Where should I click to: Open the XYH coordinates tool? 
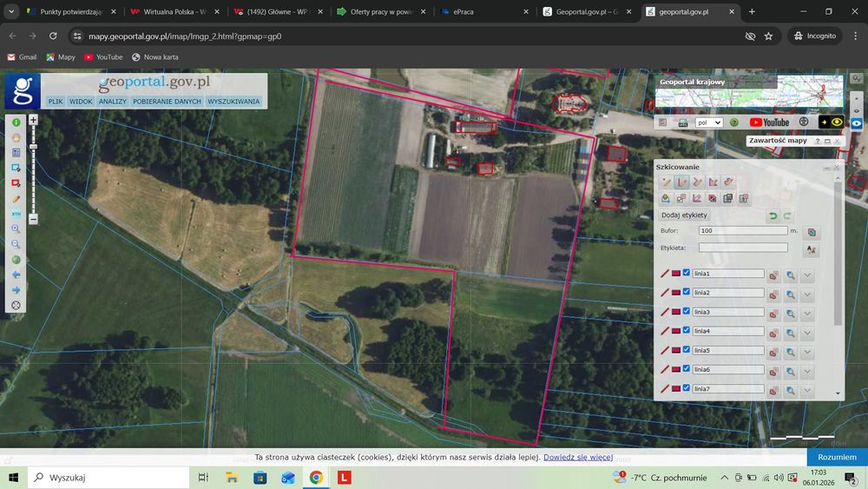pyautogui.click(x=16, y=213)
